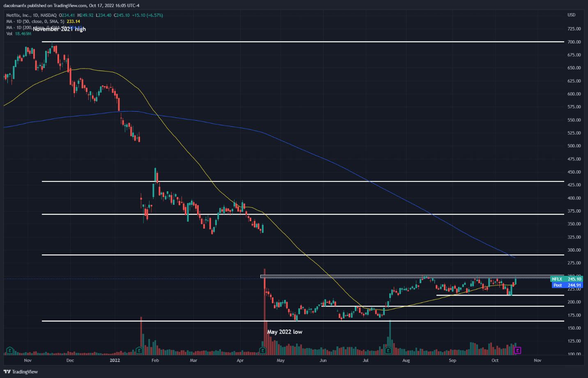The width and height of the screenshot is (588, 378).
Task: Click the 200.00 price axis label
Action: coord(574,302)
